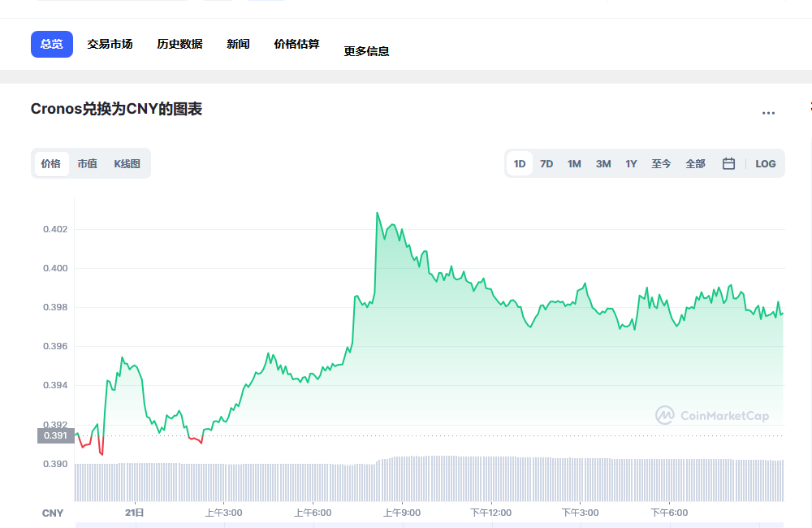Image resolution: width=812 pixels, height=528 pixels.
Task: Select the 全部 all-time range
Action: pos(694,163)
